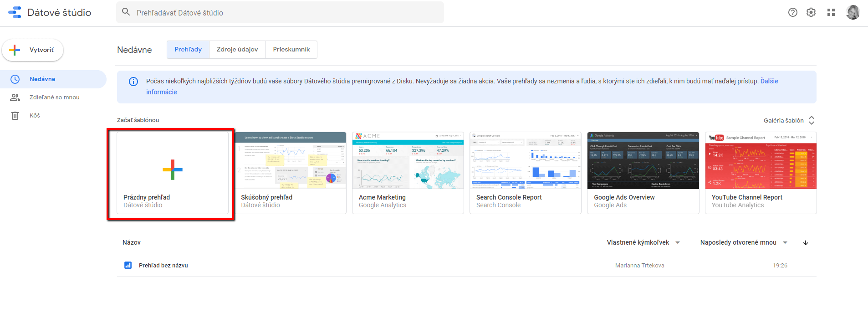Expand the Galéria šablón gallery
This screenshot has height=318, width=868.
[x=789, y=121]
